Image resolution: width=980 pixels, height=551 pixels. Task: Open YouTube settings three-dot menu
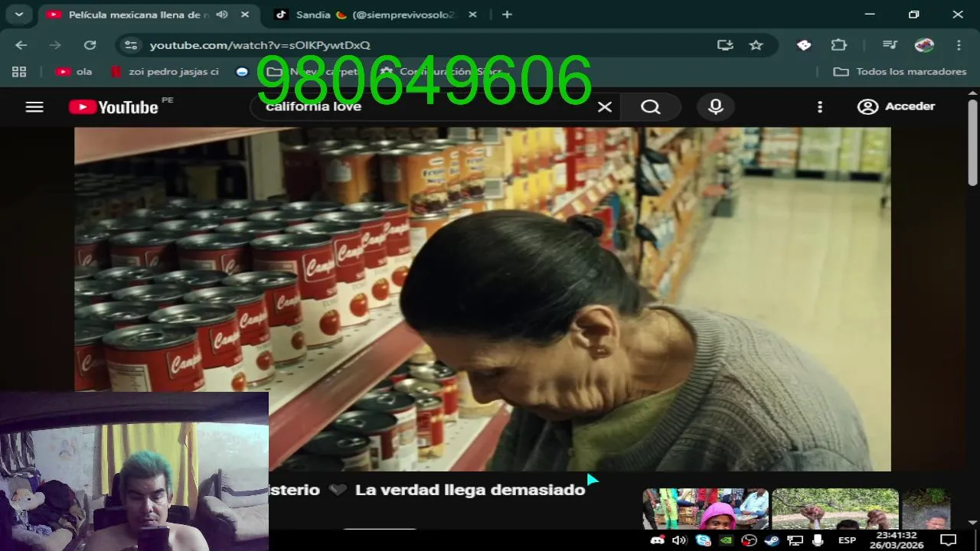point(820,107)
